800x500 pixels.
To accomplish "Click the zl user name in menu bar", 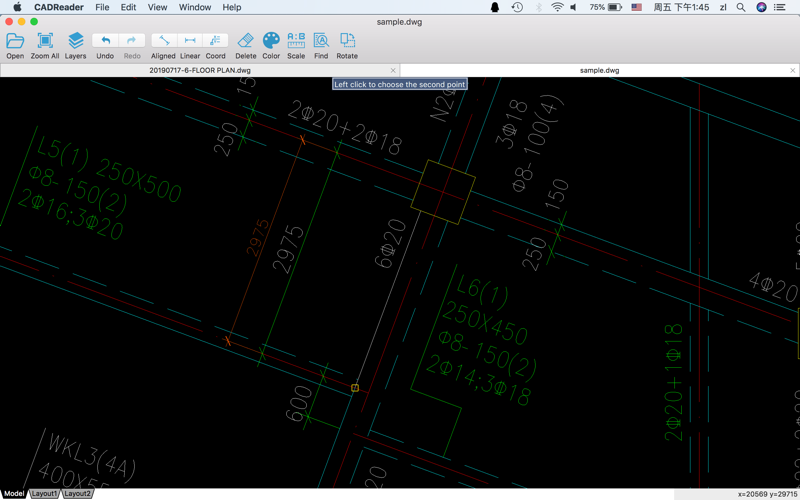I will [x=722, y=7].
